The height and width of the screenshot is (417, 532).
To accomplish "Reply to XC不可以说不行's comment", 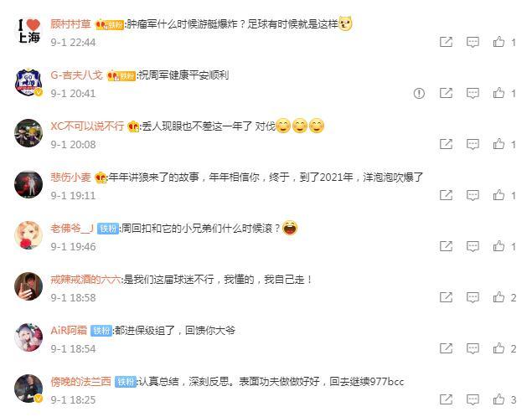I will (473, 144).
